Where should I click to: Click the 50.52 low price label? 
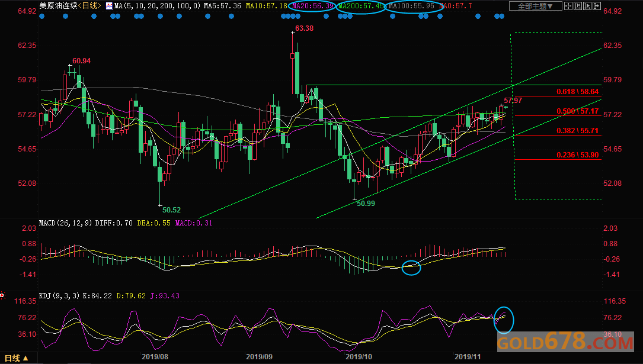[171, 210]
